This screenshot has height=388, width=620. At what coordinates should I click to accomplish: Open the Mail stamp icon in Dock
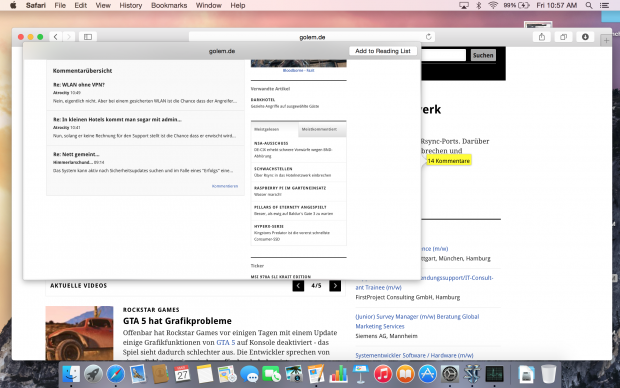(x=138, y=374)
